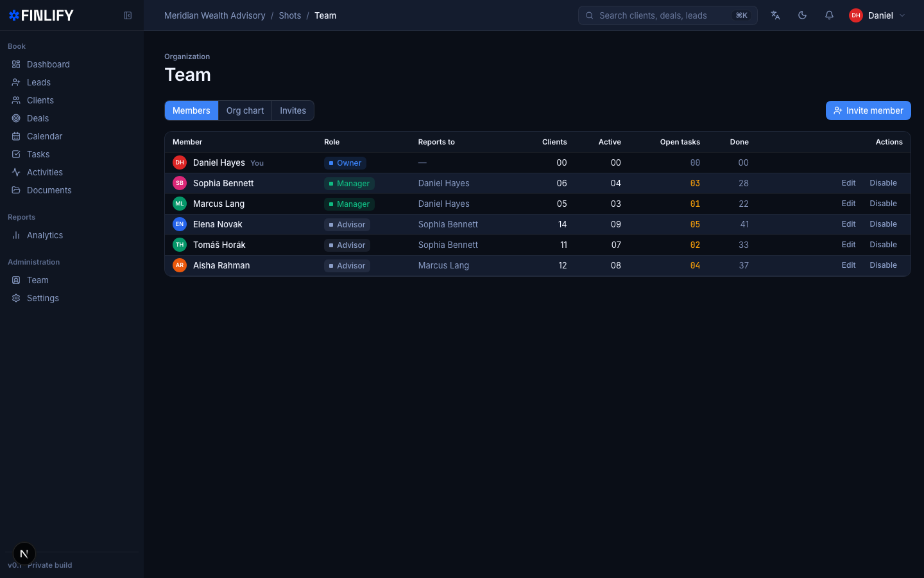Collapse the sidebar panel
924x578 pixels.
tap(128, 15)
